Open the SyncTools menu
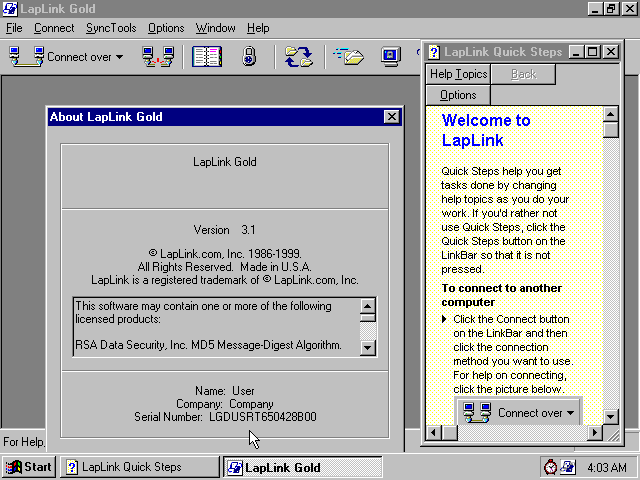 pyautogui.click(x=111, y=28)
